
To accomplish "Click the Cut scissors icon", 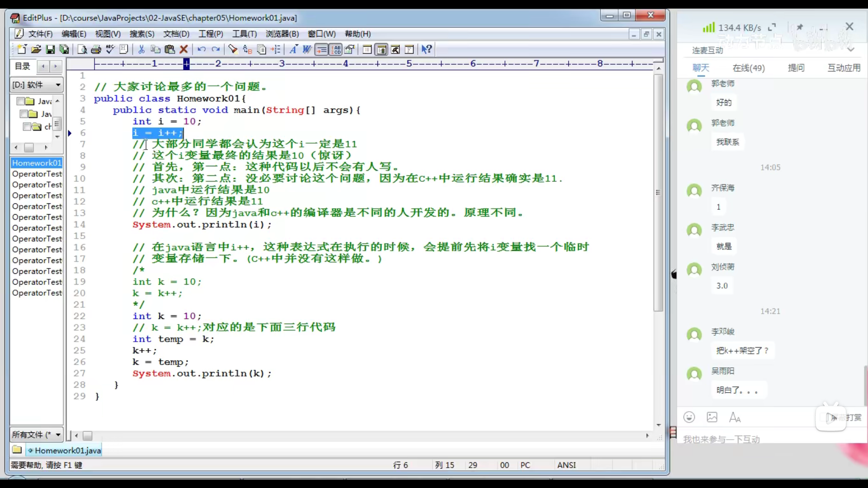I will pyautogui.click(x=142, y=49).
